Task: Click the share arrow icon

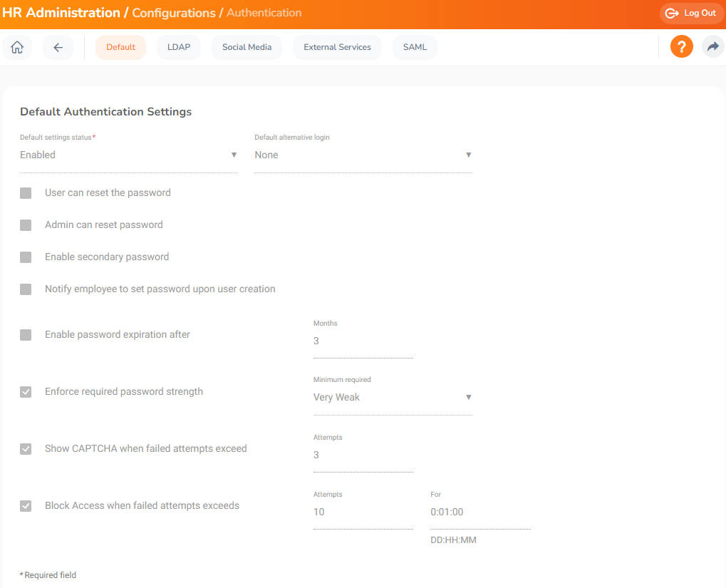Action: pos(713,47)
